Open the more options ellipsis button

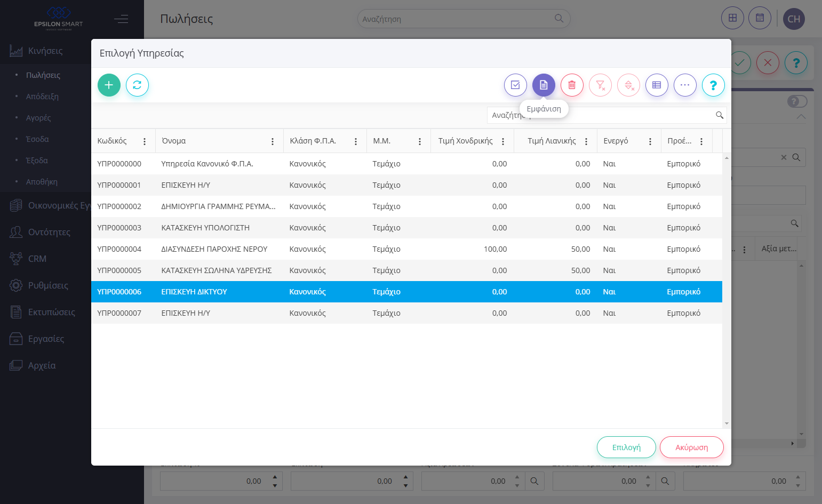(x=685, y=85)
